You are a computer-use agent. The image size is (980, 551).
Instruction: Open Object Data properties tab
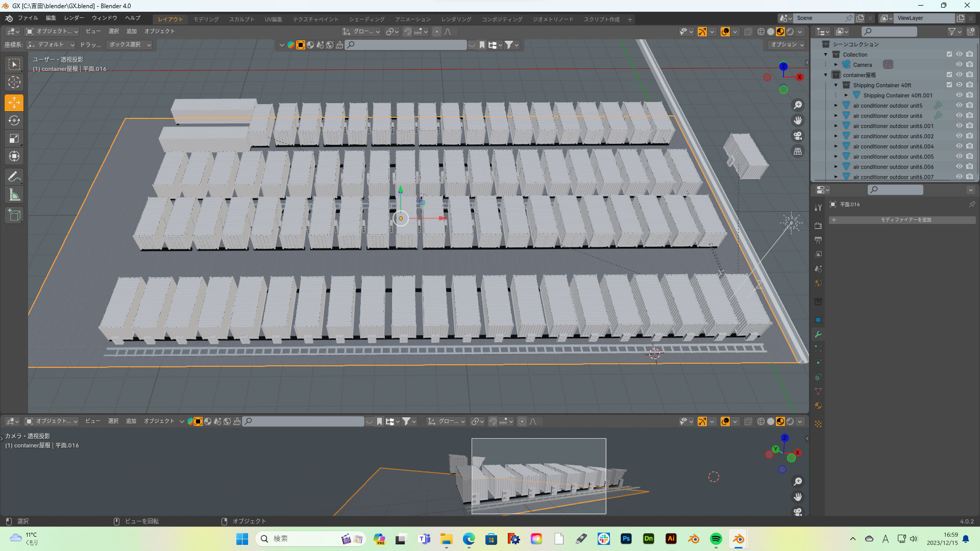[818, 391]
